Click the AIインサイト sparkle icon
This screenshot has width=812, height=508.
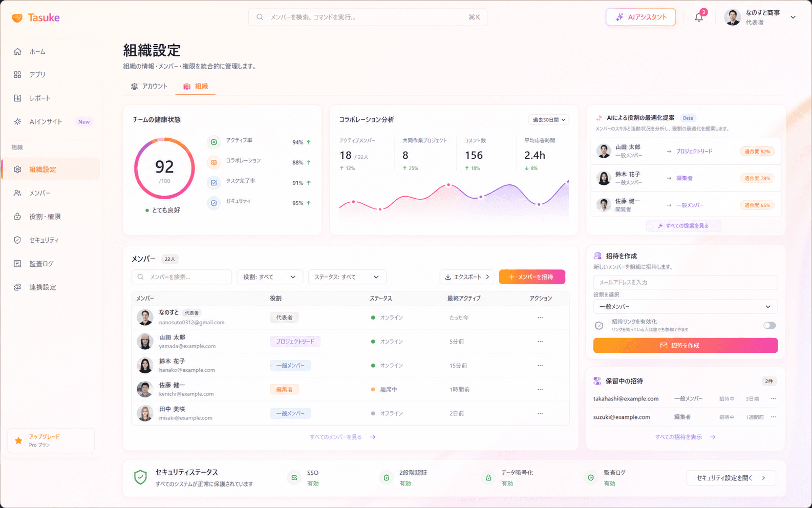[17, 122]
